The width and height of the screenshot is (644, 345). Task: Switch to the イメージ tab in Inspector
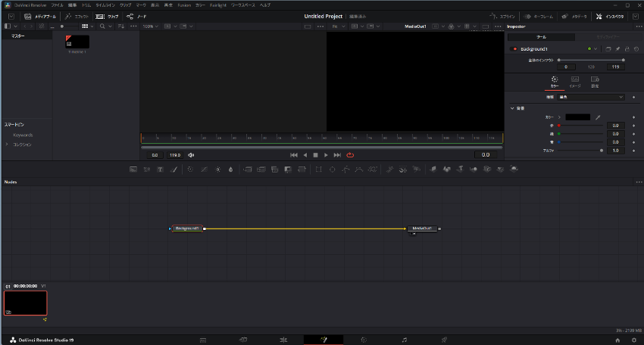(574, 82)
